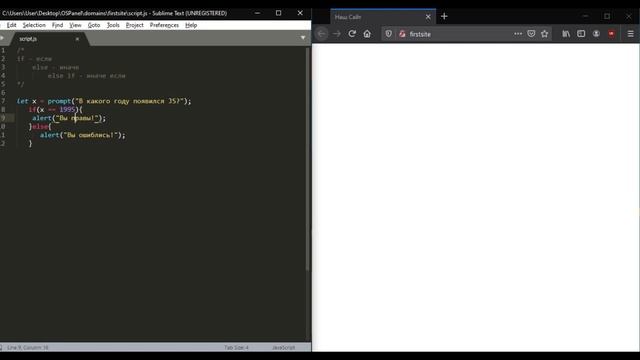Go to the Firefox home page

(x=367, y=34)
